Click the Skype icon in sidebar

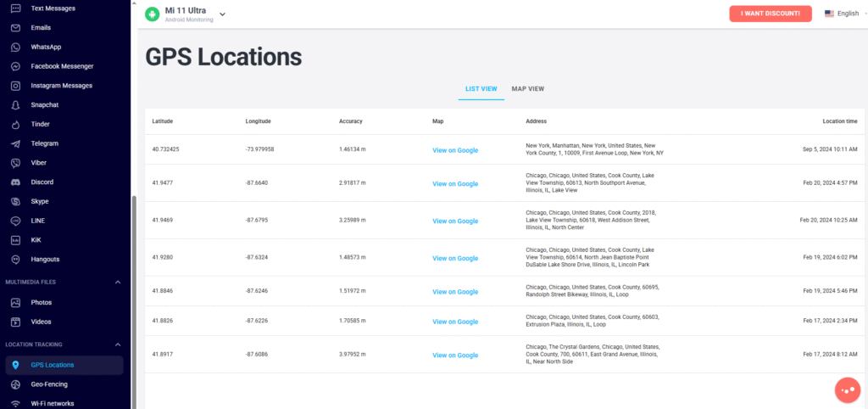pos(15,202)
